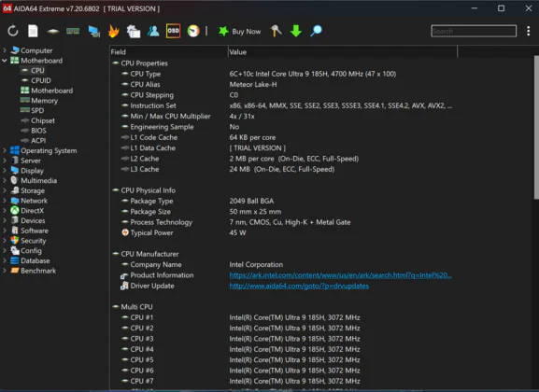This screenshot has height=392, width=539.
Task: Click the vertical scrollbar thumb
Action: [x=536, y=127]
